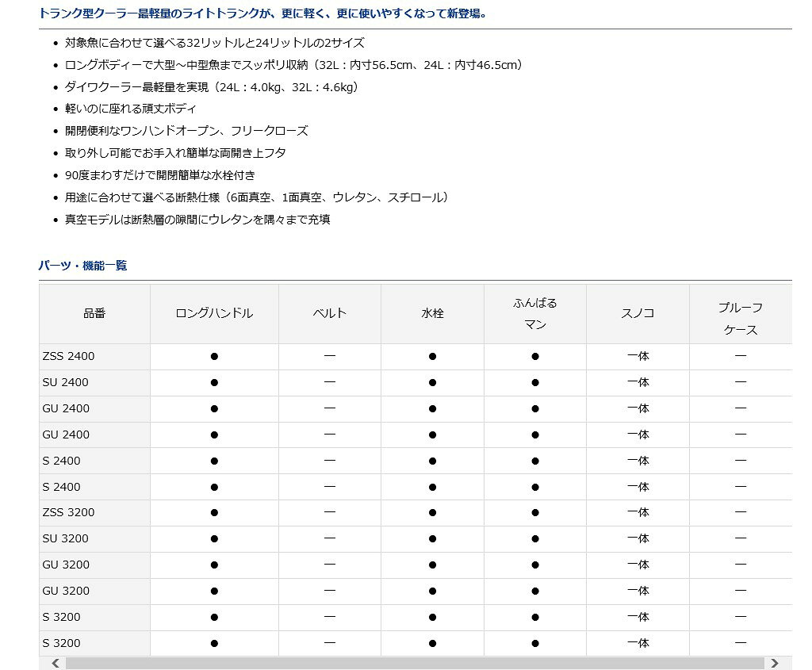Image resolution: width=812 pixels, height=670 pixels.
Task: Click the 品番 column header
Action: click(x=94, y=313)
